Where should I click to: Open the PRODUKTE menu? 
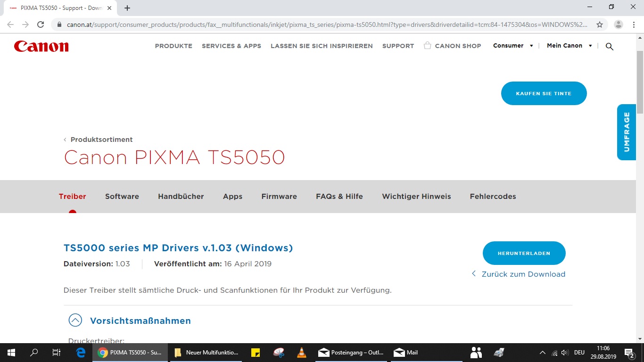coord(173,46)
